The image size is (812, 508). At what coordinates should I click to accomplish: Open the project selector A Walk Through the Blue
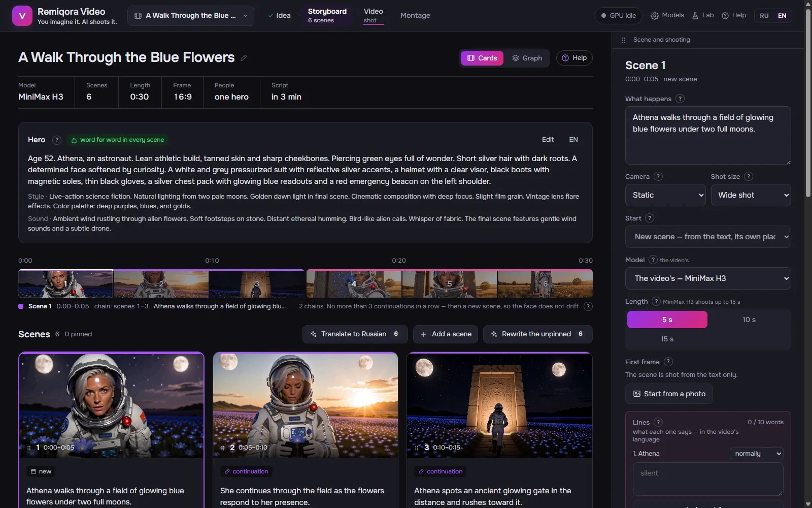pyautogui.click(x=191, y=16)
